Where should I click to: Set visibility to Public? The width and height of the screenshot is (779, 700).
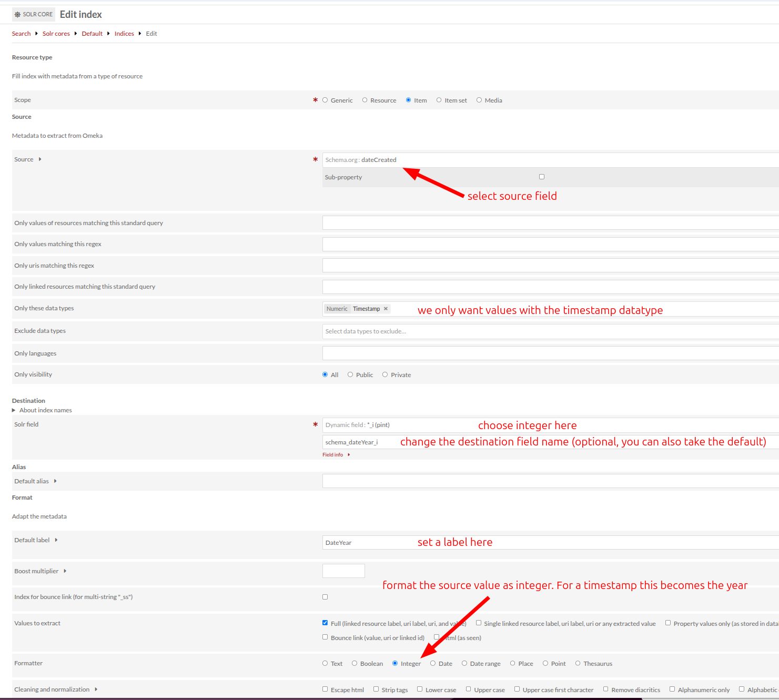[350, 375]
